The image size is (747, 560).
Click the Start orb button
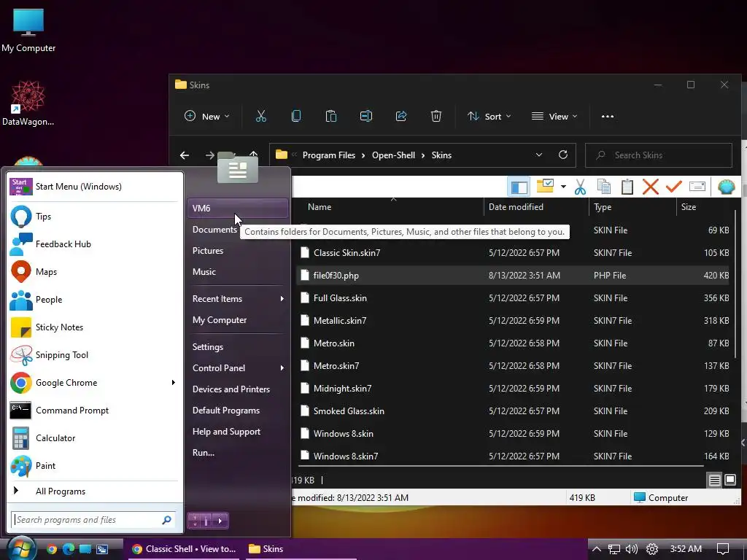click(x=20, y=548)
